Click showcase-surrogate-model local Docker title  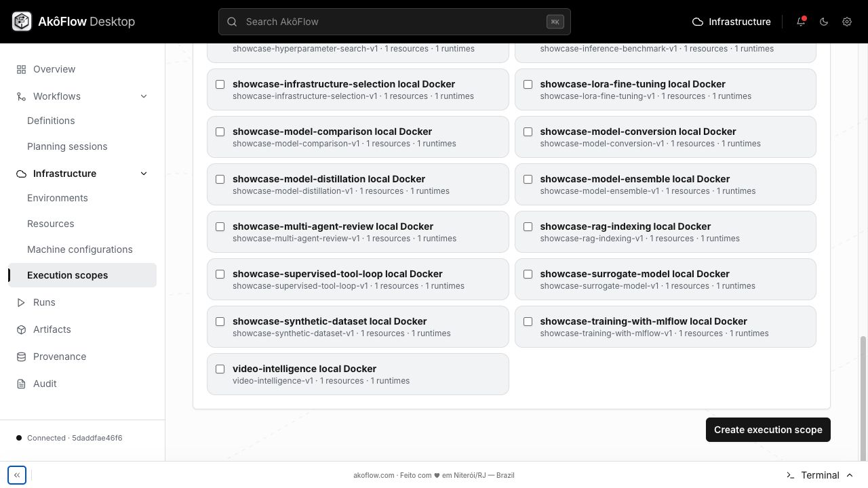click(x=635, y=274)
